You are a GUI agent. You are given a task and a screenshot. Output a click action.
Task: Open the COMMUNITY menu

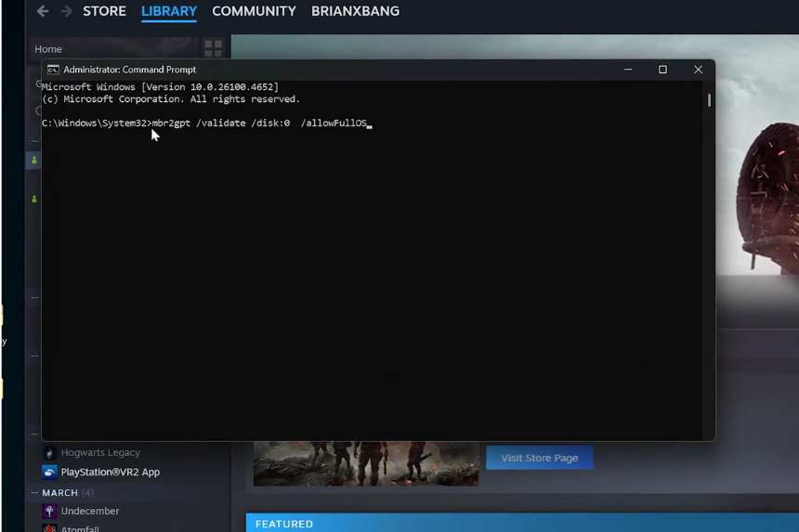[x=254, y=11]
